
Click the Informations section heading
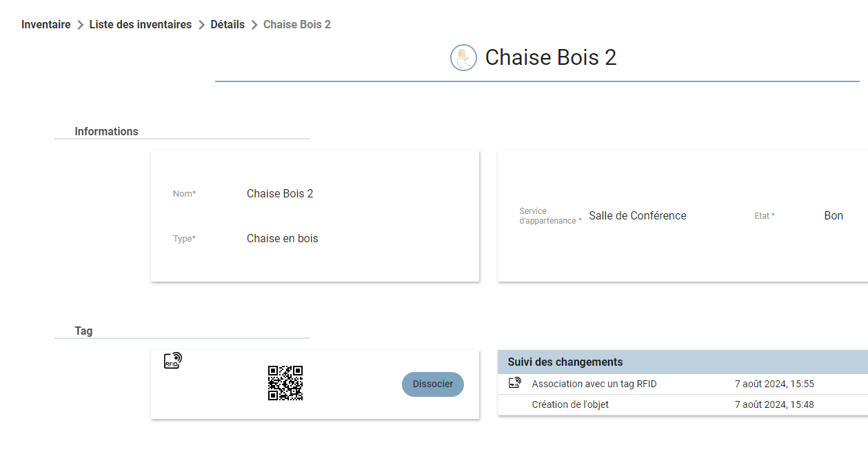click(106, 131)
